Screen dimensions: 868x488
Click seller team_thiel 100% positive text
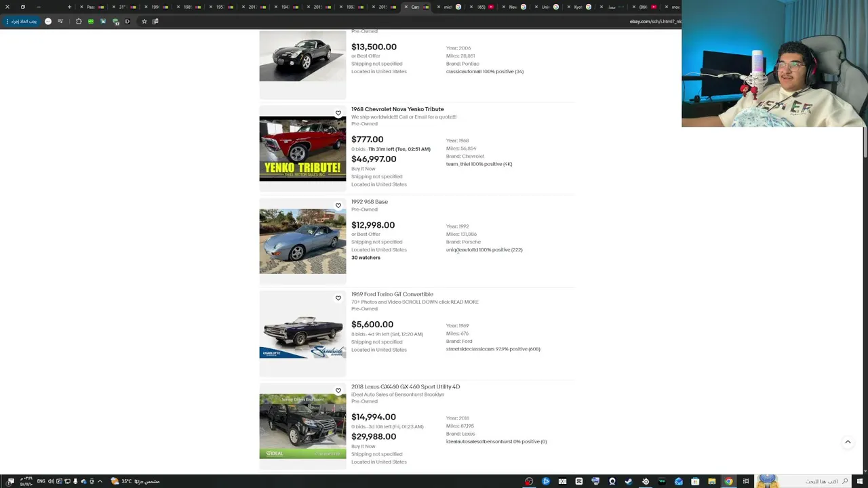click(x=479, y=164)
